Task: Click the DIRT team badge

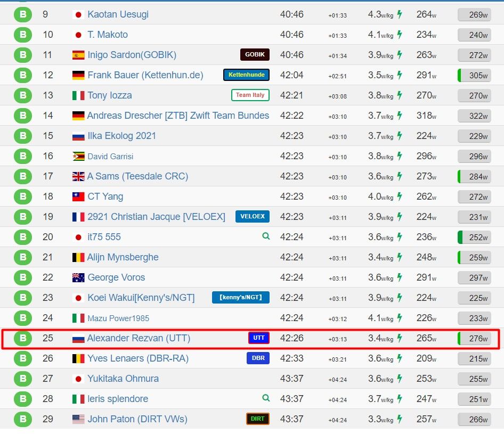Action: [x=258, y=419]
